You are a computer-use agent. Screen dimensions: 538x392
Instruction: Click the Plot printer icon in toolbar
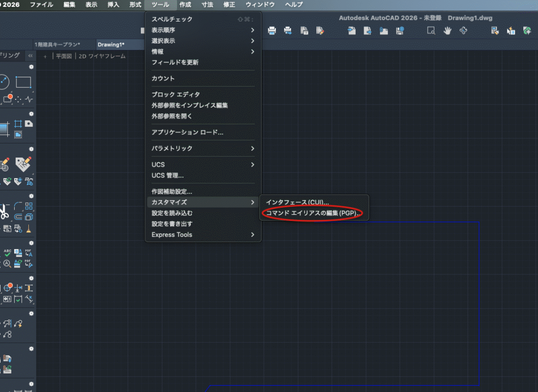click(x=272, y=30)
